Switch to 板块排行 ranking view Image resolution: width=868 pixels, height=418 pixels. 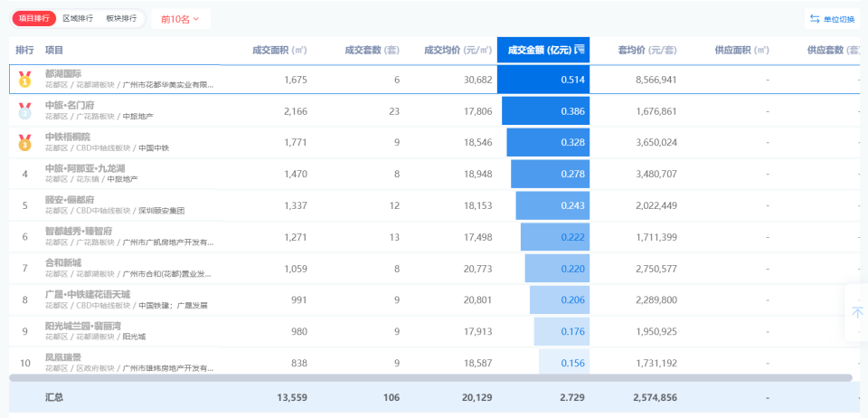[121, 18]
